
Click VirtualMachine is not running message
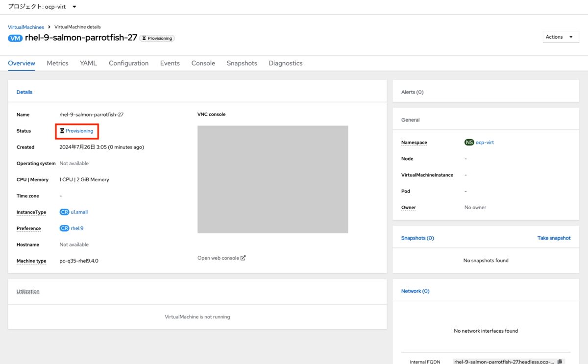point(197,317)
